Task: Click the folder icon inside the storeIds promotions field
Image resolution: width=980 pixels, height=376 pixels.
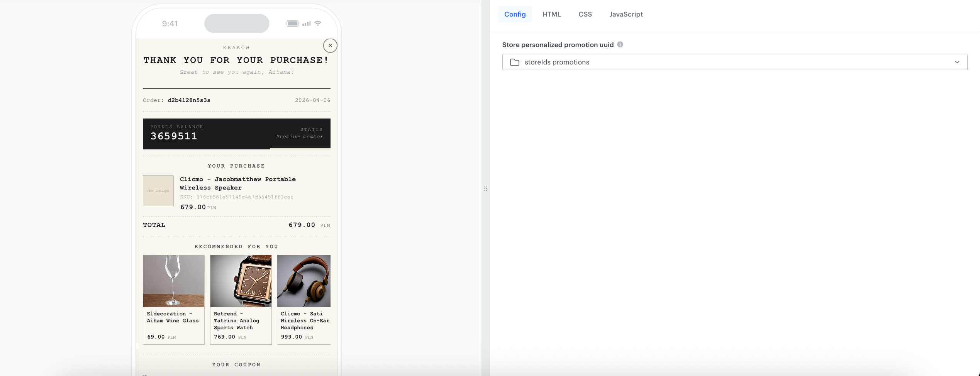Action: [514, 62]
